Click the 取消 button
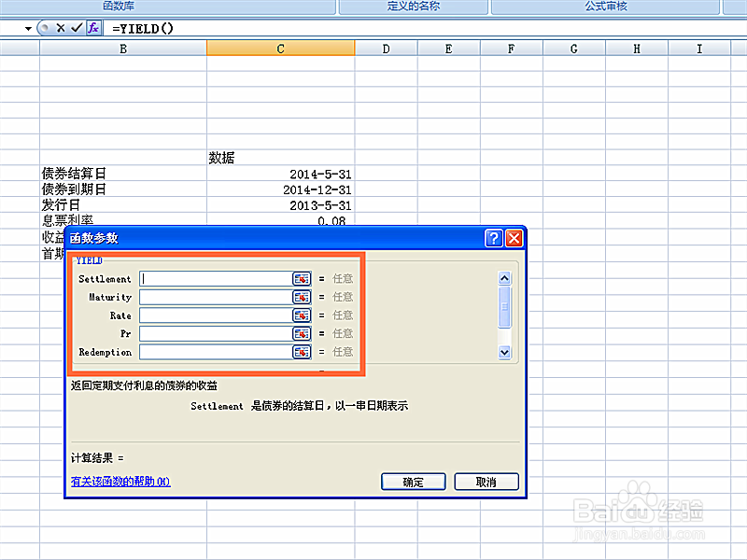Viewport: 747px width, 560px height. pos(486,482)
